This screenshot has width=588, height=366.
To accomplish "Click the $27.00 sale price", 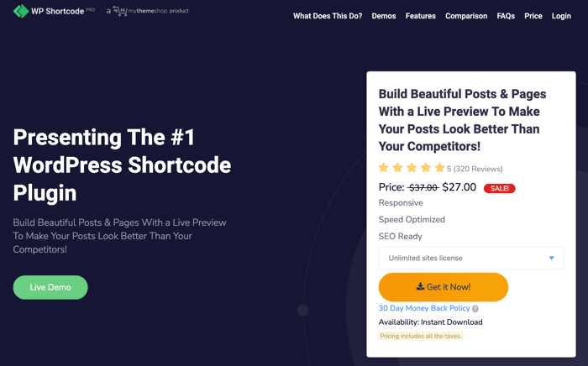I will coord(459,187).
